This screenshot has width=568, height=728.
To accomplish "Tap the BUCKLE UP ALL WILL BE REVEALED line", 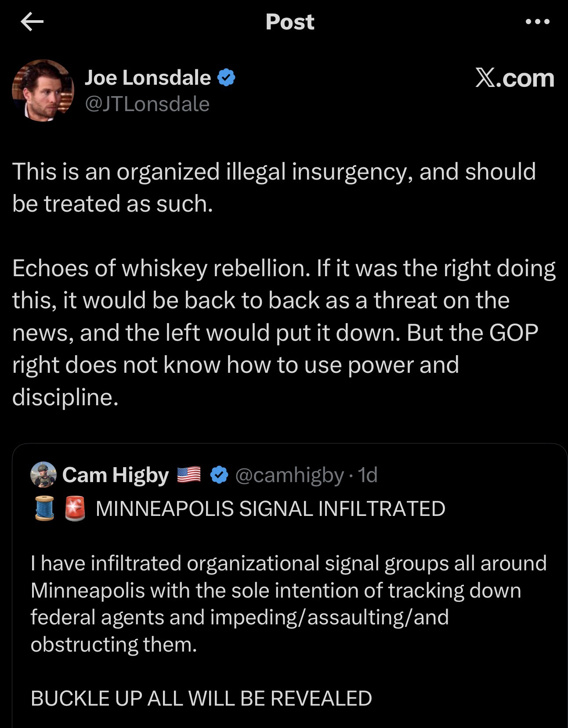I will tap(201, 698).
